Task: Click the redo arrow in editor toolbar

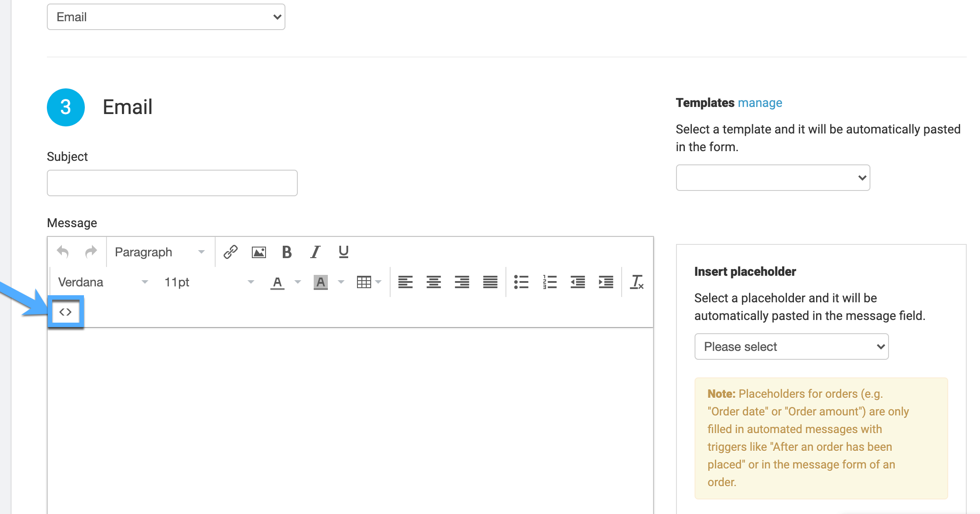Action: pyautogui.click(x=91, y=252)
